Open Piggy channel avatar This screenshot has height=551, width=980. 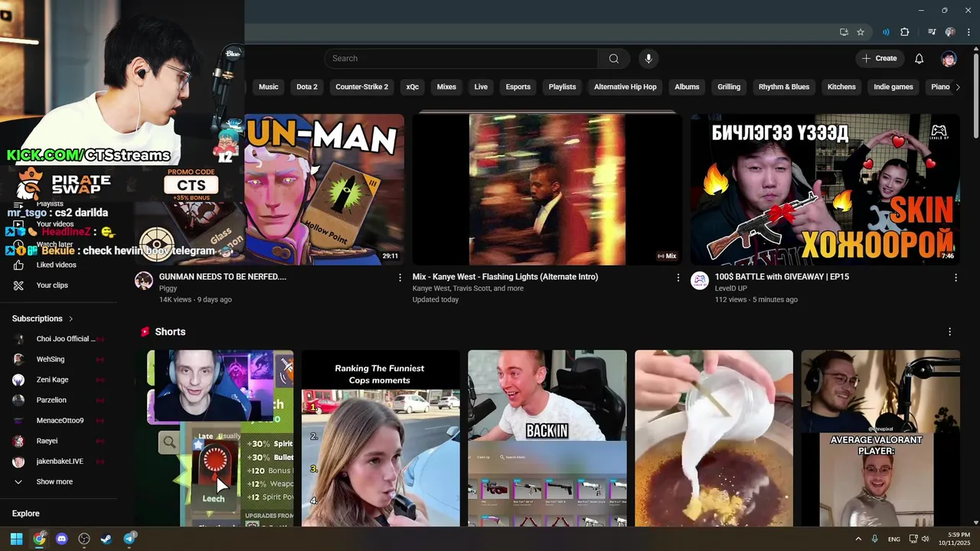point(144,280)
